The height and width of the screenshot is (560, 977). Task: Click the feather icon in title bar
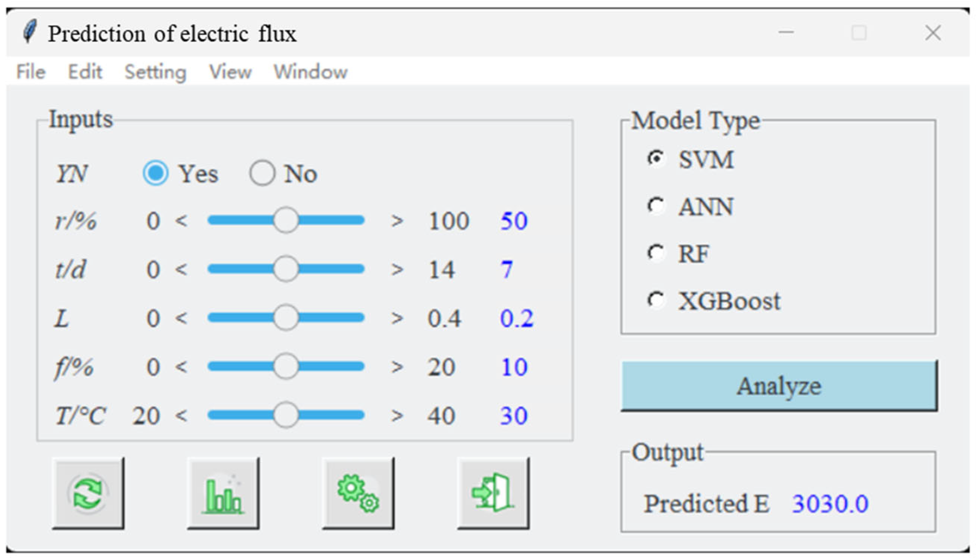coord(29,31)
